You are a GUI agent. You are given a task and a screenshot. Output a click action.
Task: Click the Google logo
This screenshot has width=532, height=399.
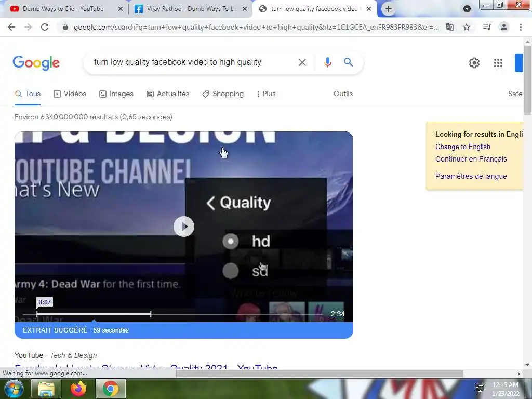click(36, 63)
